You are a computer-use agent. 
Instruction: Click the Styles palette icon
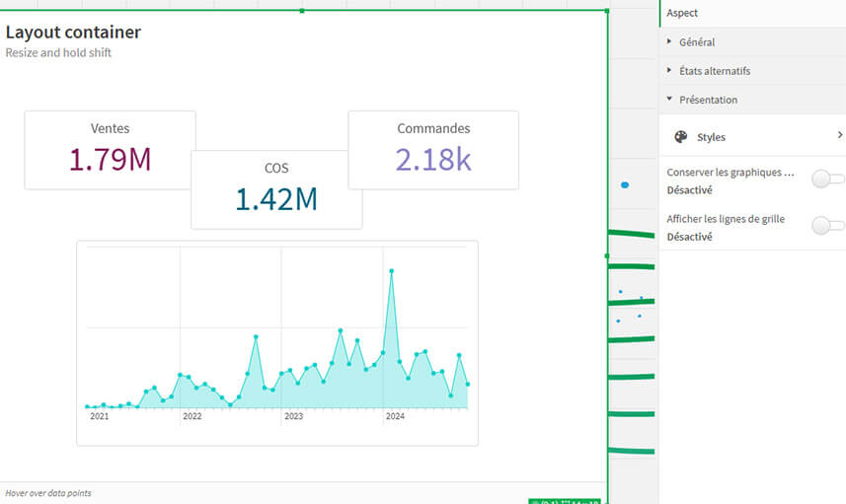[x=681, y=137]
